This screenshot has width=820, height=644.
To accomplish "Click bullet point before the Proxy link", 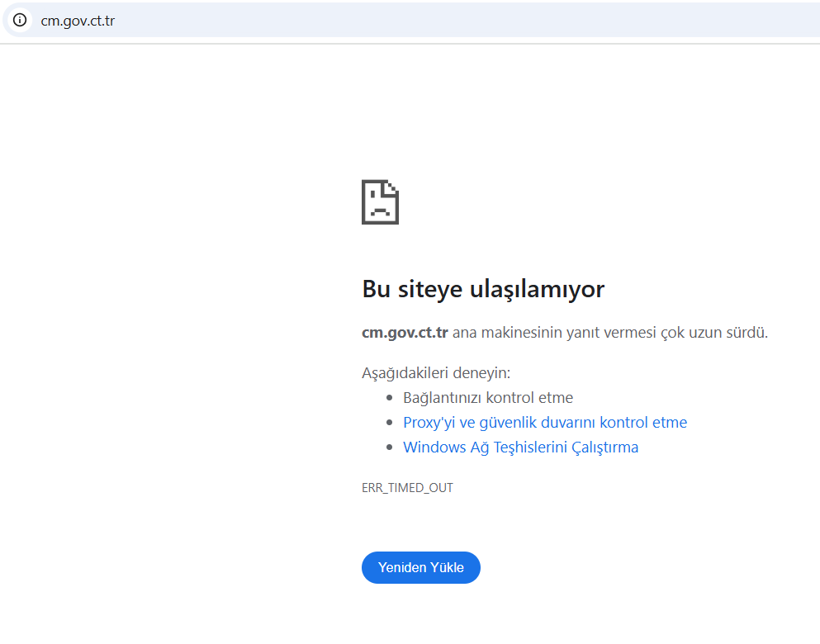I will 390,423.
